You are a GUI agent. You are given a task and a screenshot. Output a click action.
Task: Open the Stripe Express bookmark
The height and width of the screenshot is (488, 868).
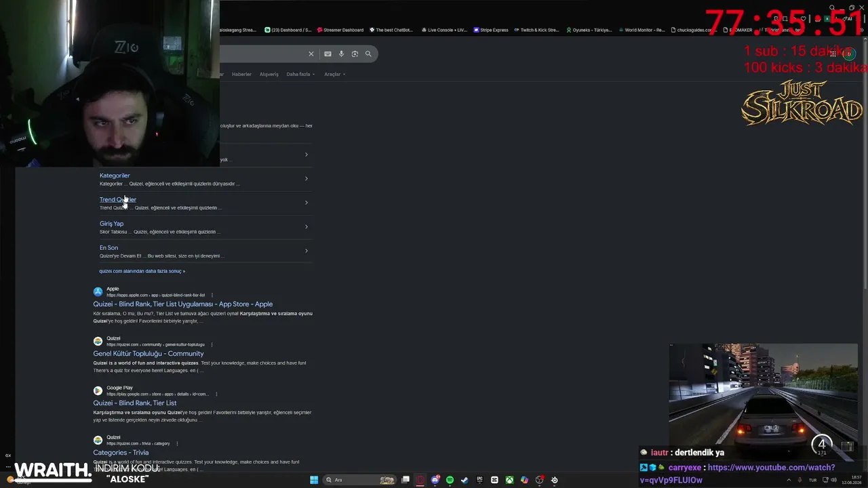click(491, 30)
